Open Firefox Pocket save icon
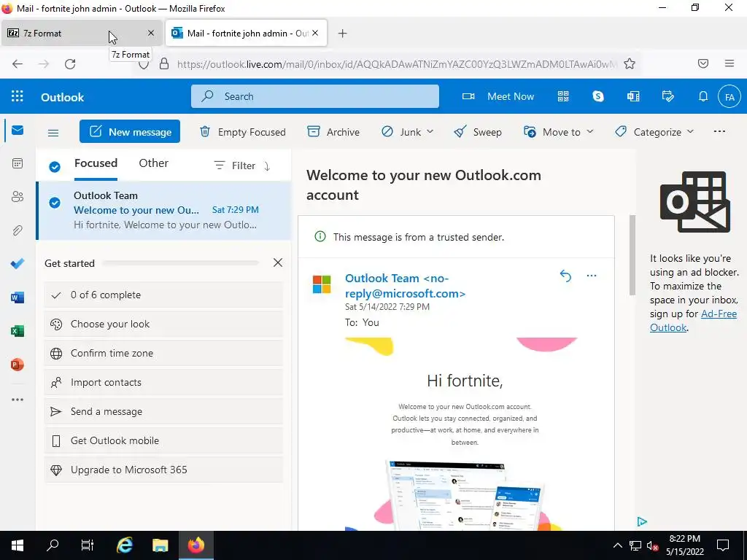 click(x=703, y=64)
